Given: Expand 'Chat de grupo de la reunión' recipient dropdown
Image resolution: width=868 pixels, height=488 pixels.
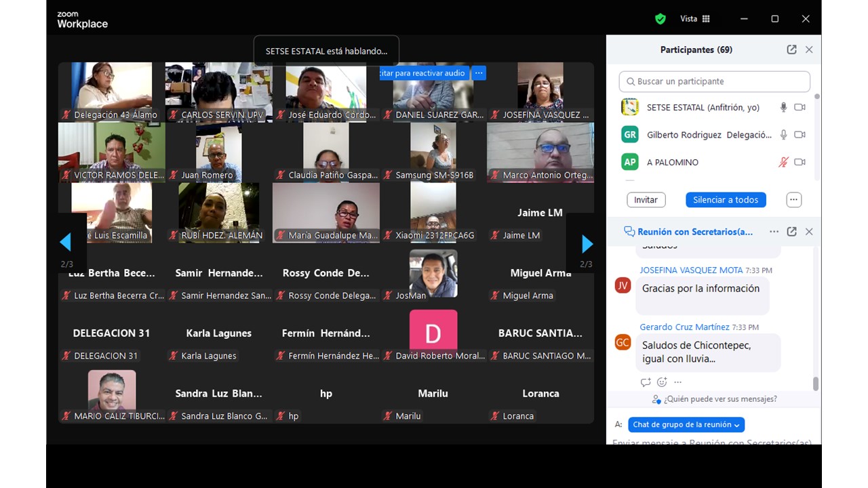Looking at the screenshot, I should [686, 425].
